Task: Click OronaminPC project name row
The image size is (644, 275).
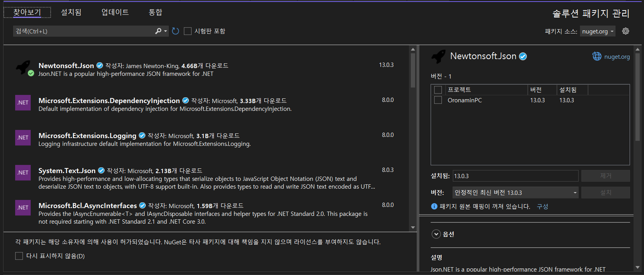Action: coord(464,100)
